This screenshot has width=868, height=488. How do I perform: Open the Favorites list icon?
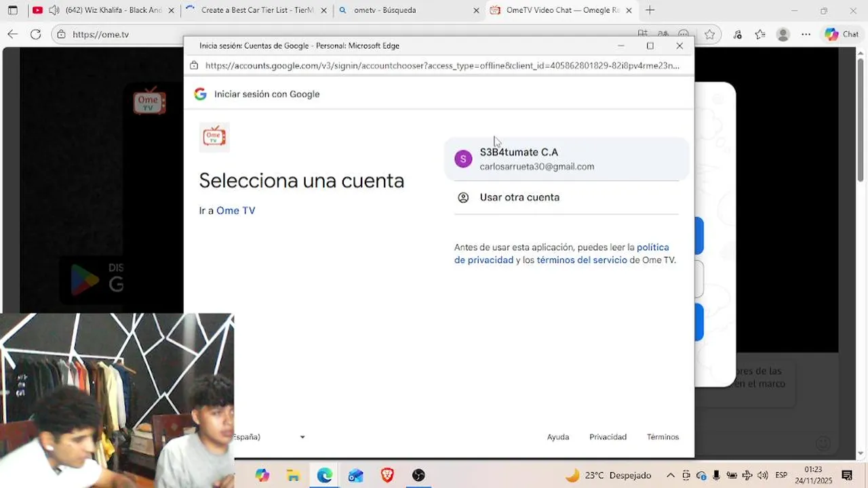tap(760, 34)
